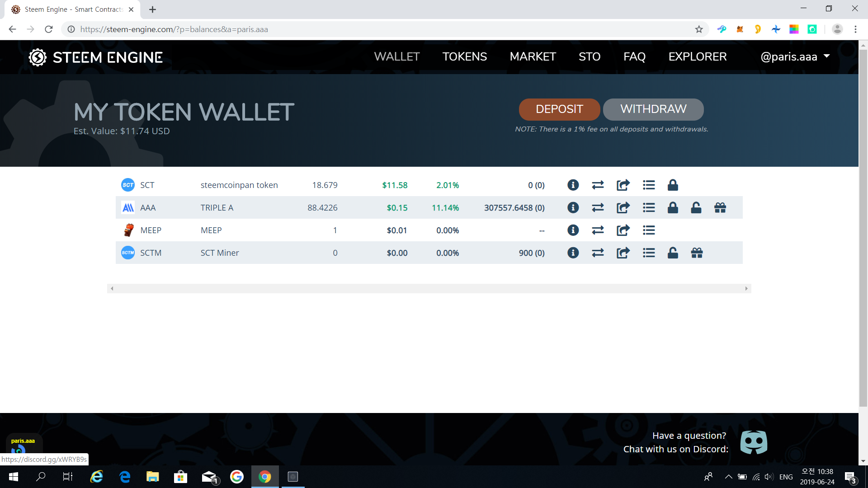Send SCTM tokens with share icon
868x488 pixels.
point(623,253)
